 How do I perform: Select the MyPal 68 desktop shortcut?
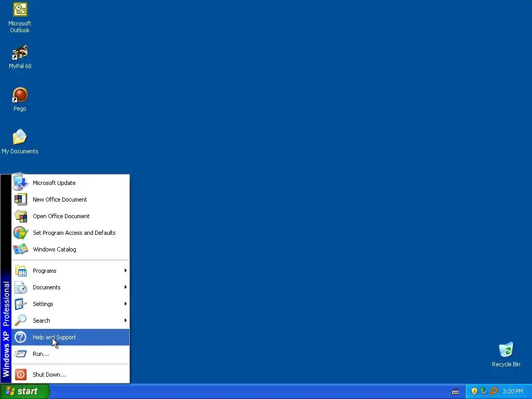[x=20, y=57]
